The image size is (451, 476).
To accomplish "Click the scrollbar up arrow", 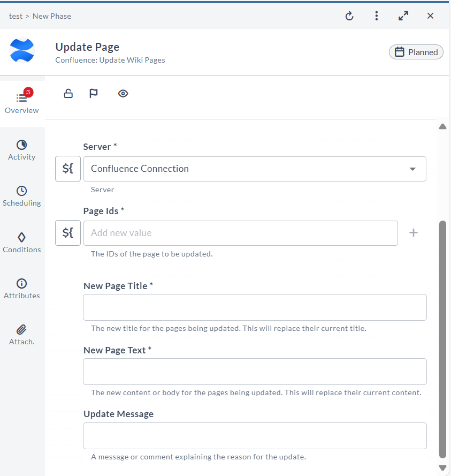I will (x=443, y=126).
